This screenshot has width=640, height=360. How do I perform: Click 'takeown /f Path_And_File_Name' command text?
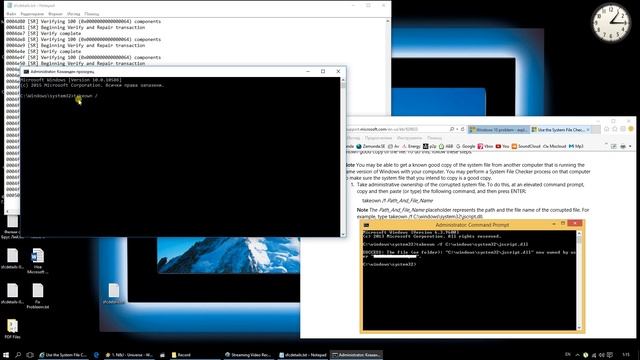pos(398,200)
